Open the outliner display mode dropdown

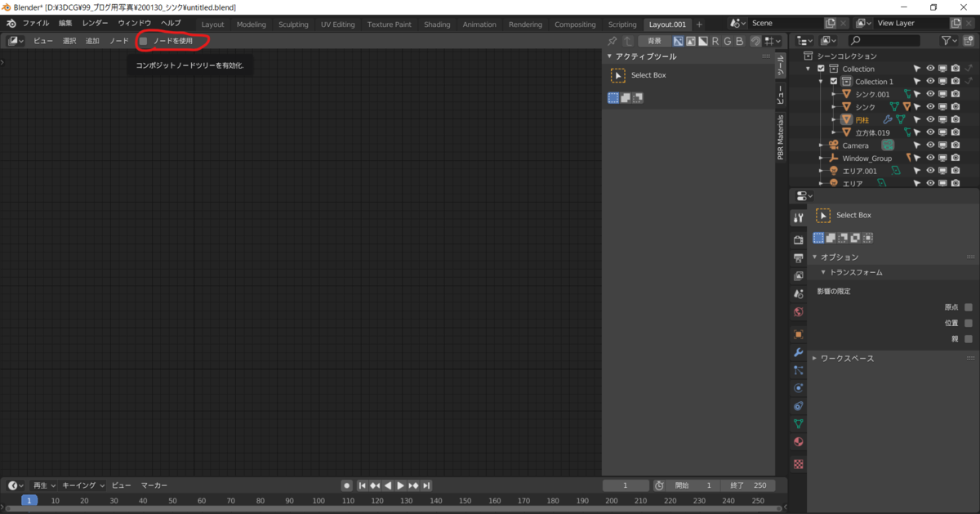[829, 40]
